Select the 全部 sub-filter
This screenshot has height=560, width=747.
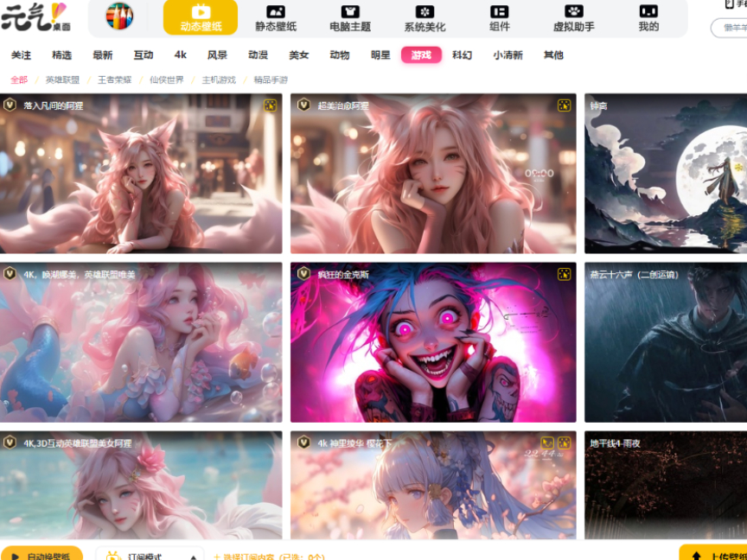[x=19, y=80]
